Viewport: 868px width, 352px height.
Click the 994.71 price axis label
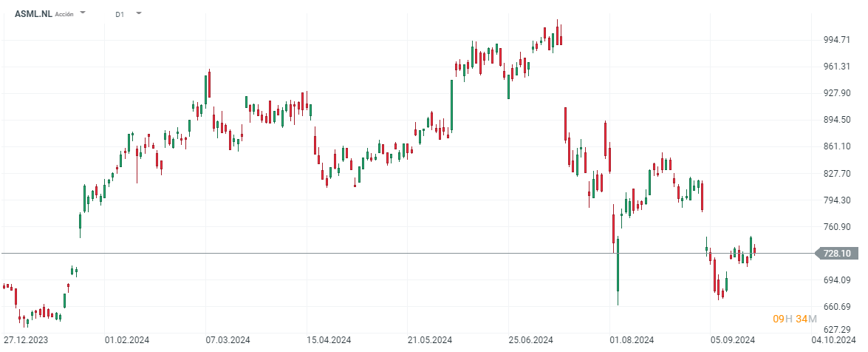tap(836, 40)
